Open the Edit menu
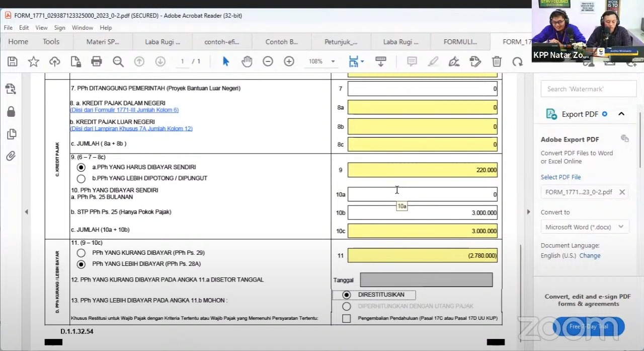The image size is (644, 351). coord(24,28)
